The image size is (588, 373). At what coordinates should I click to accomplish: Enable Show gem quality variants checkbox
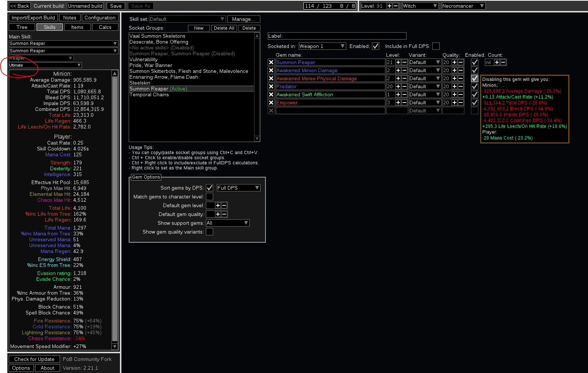[x=210, y=232]
